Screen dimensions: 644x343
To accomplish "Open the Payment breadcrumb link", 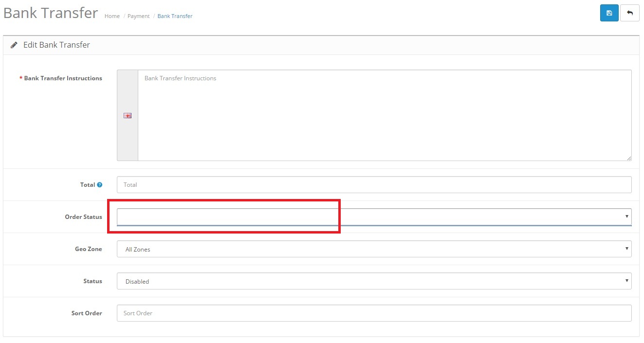I will (139, 16).
